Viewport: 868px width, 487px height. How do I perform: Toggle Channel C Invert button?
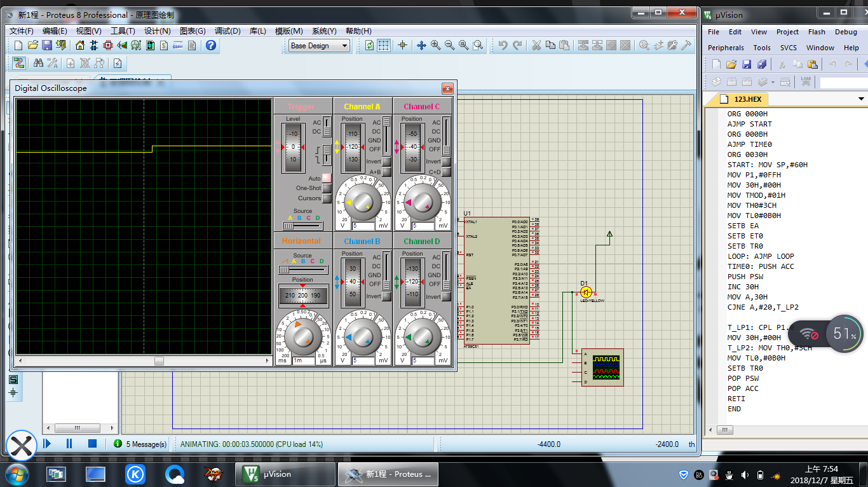446,161
